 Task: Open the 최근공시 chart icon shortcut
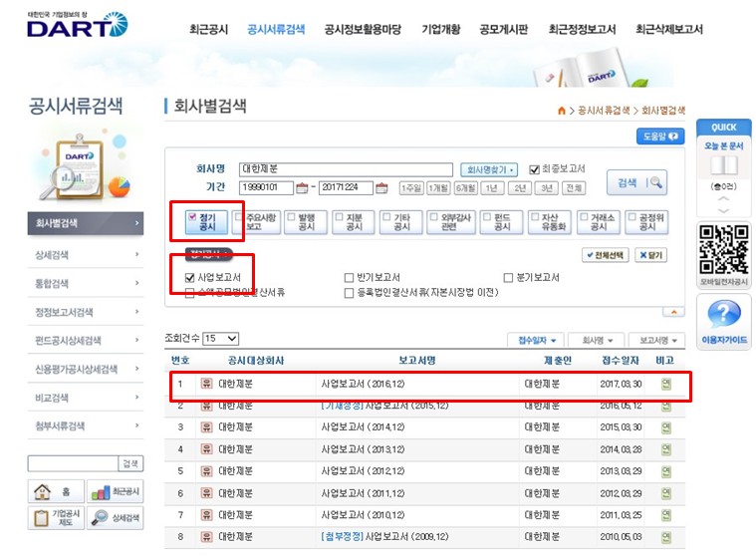[114, 492]
